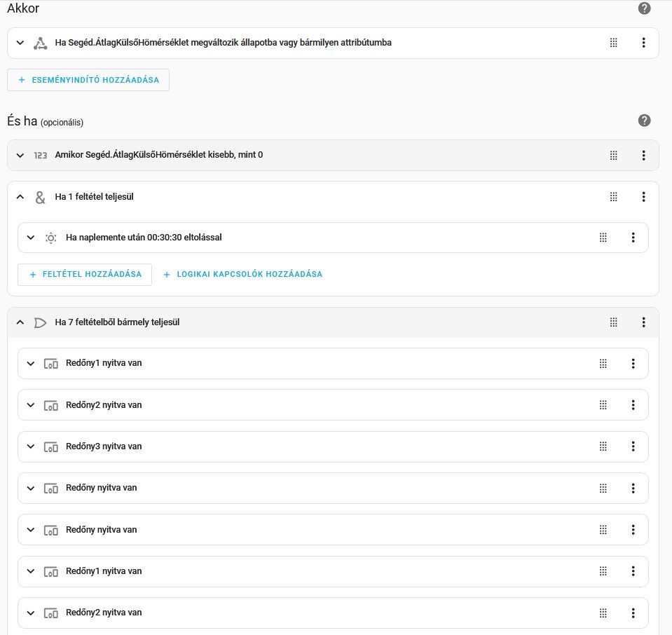
Task: Click drag handle of numeric state condition
Action: click(x=613, y=155)
